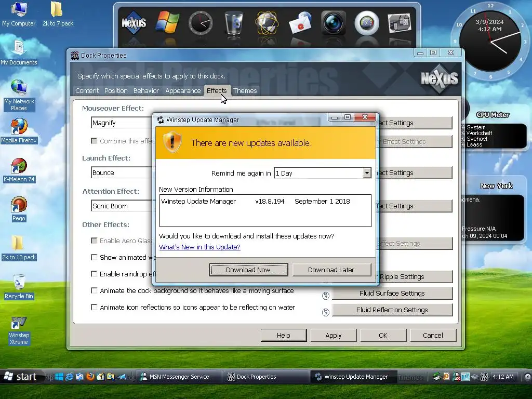The image size is (532, 399).
Task: Click the gauge meter icon in the dock
Action: (367, 23)
